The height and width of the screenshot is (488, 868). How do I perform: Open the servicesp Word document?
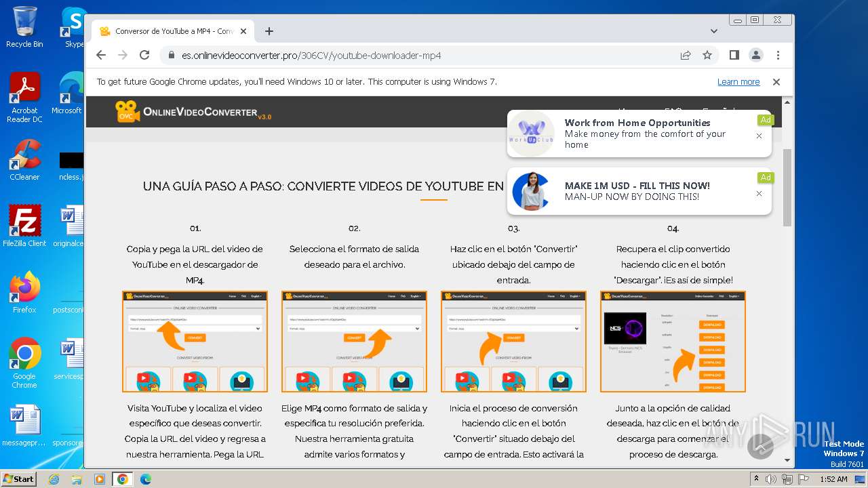pos(68,359)
